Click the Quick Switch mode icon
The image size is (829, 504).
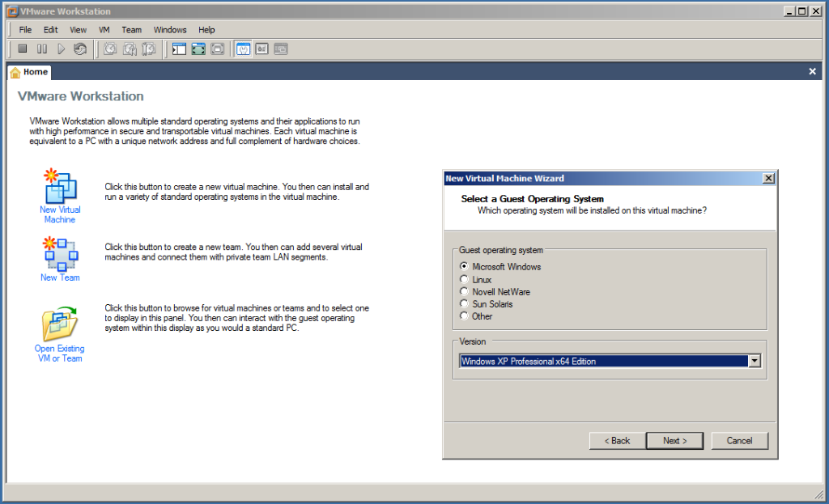tap(217, 49)
